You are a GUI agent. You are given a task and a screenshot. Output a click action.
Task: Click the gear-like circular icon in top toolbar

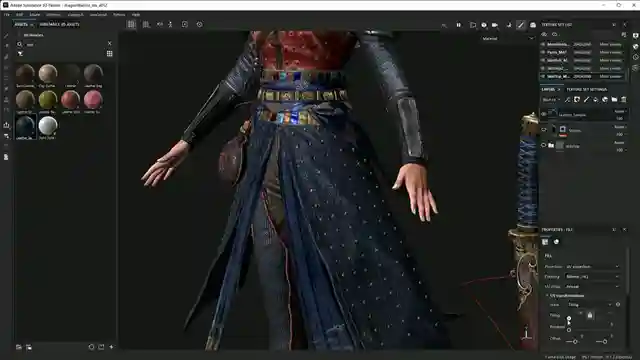click(x=200, y=24)
